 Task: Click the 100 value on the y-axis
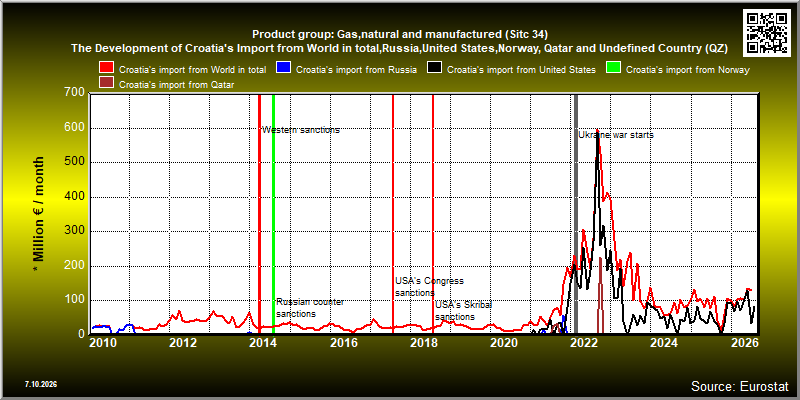(x=75, y=300)
